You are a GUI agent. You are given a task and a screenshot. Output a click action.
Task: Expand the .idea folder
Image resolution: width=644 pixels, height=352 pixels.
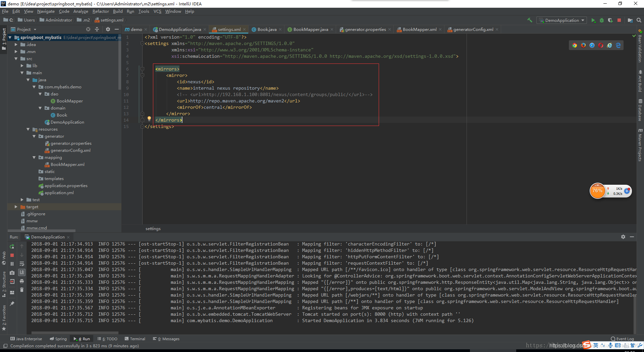(x=16, y=45)
